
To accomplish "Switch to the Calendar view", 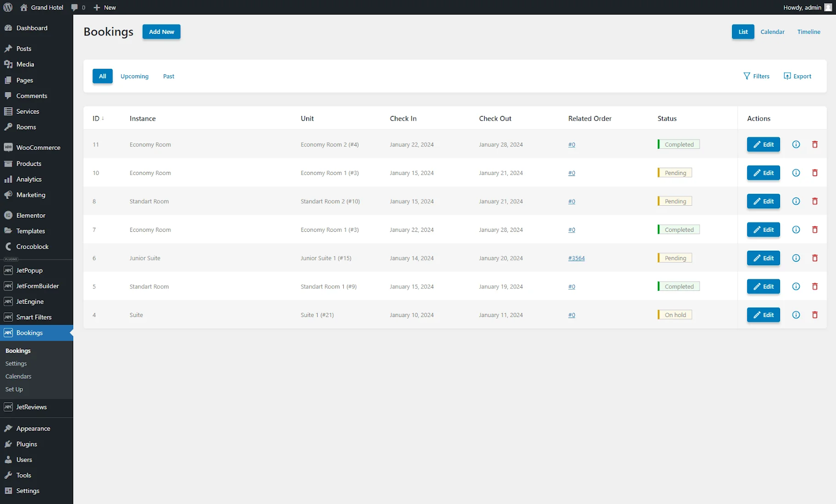I will [x=772, y=32].
